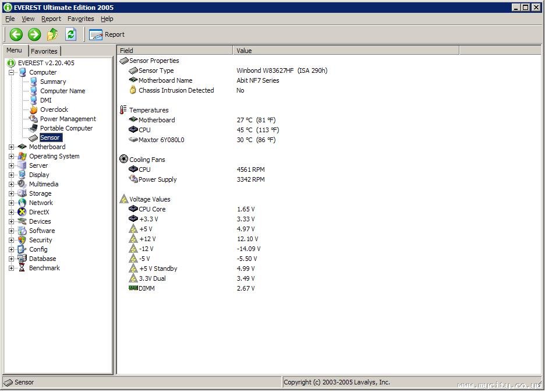Switch to the Favorites tab
545x392 pixels.
44,51
